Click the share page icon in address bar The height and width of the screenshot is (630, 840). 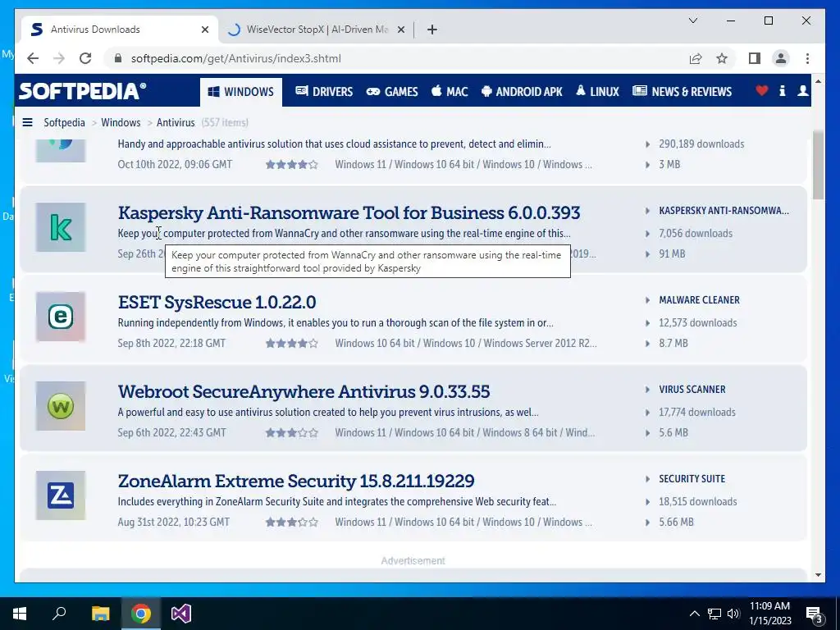pos(696,58)
